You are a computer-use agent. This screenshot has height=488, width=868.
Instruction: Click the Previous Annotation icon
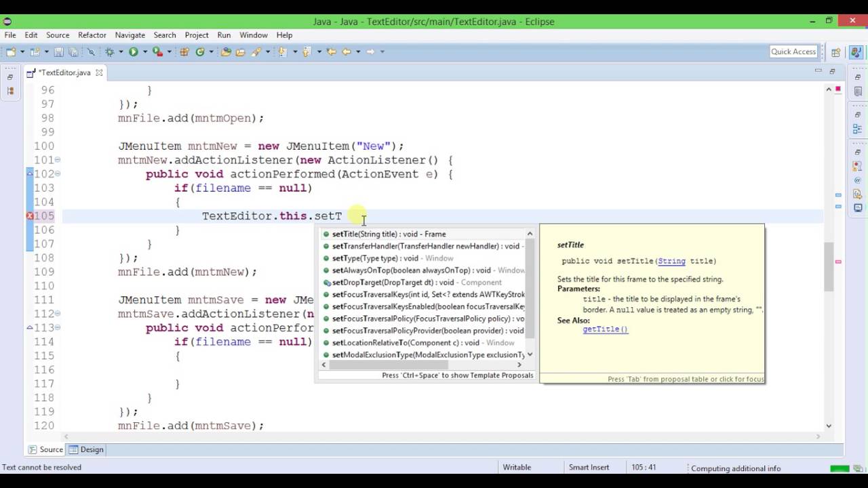tap(307, 52)
